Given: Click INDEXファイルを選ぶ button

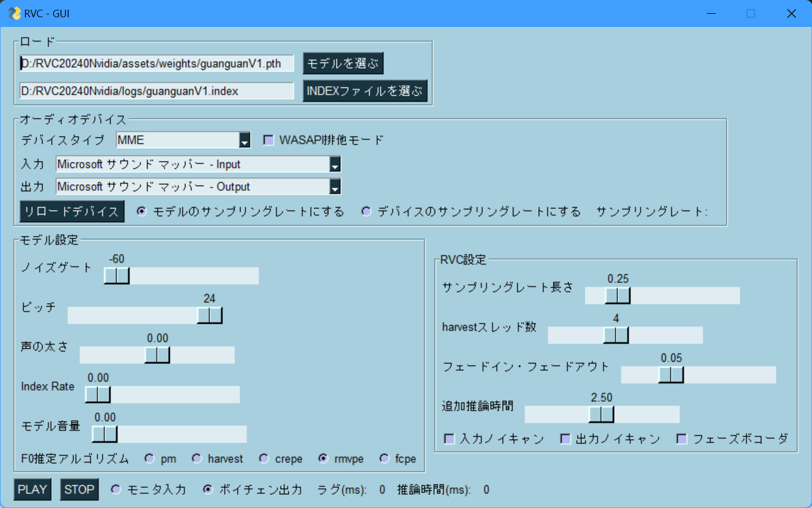Looking at the screenshot, I should [365, 91].
